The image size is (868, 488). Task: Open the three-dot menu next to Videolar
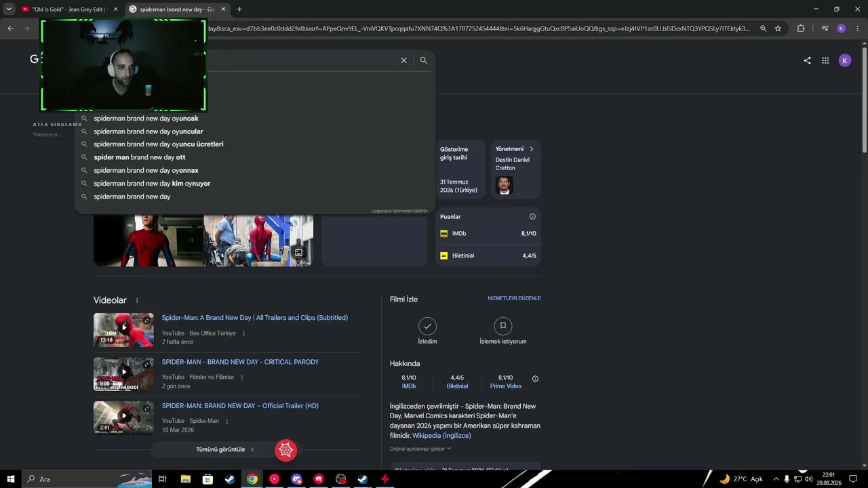137,300
